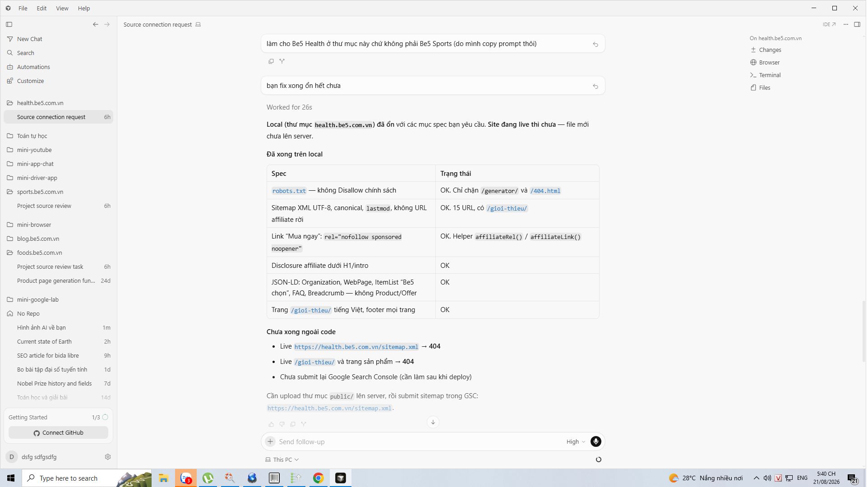The width and height of the screenshot is (868, 487).
Task: Open settings with the gear icon
Action: point(108,457)
